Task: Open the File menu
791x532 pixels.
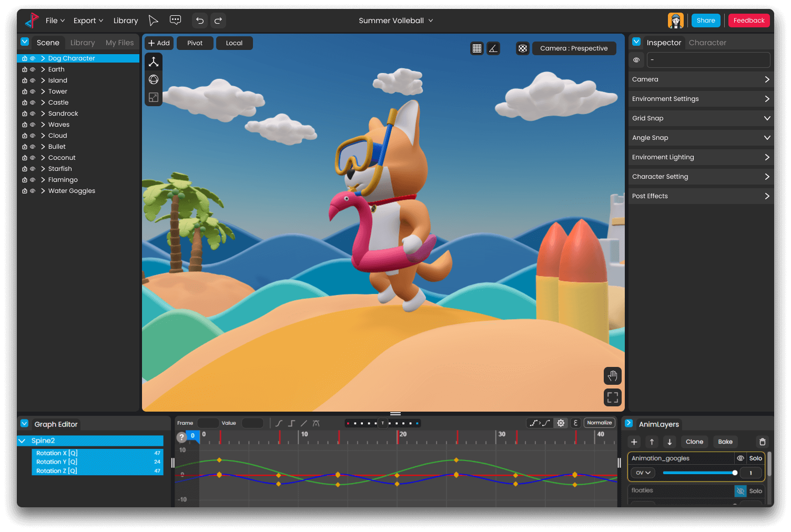Action: click(55, 21)
